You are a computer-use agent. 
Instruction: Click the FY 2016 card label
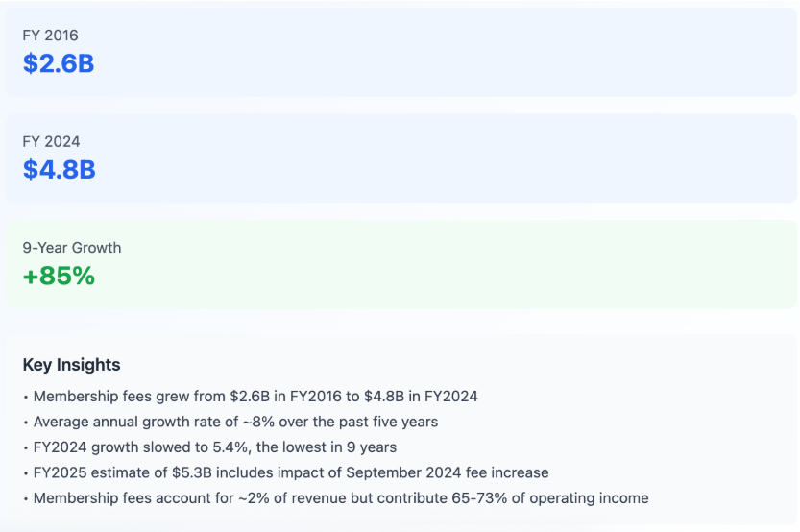click(51, 36)
